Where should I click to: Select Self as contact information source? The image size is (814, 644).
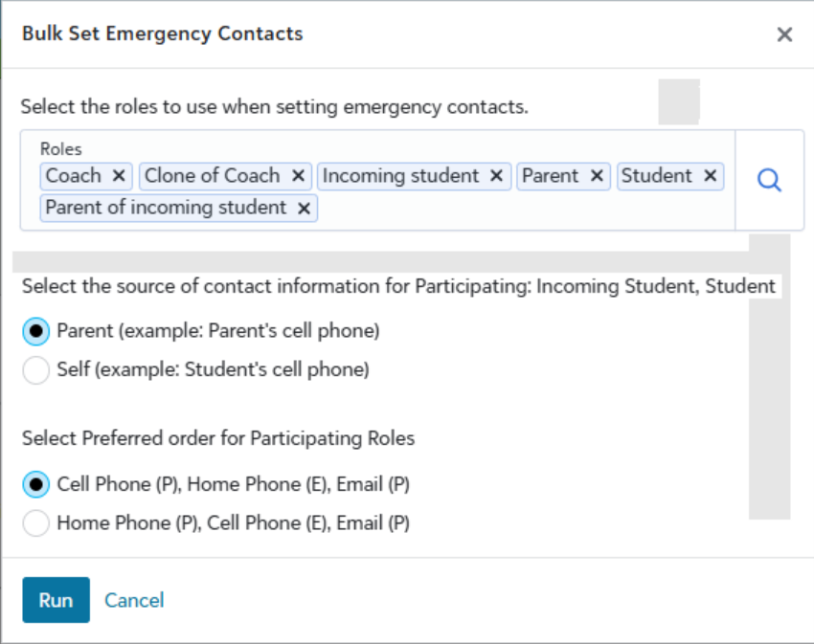[x=36, y=370]
